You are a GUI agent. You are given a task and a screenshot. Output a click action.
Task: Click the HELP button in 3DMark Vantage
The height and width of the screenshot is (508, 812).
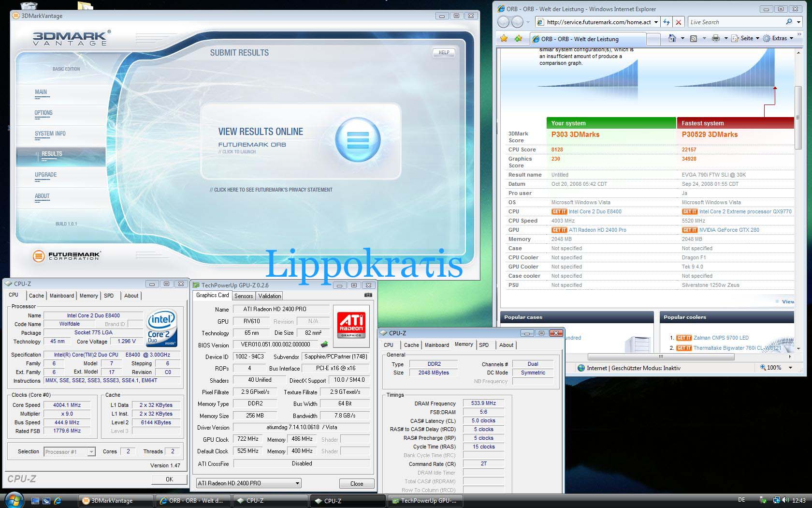coord(444,52)
